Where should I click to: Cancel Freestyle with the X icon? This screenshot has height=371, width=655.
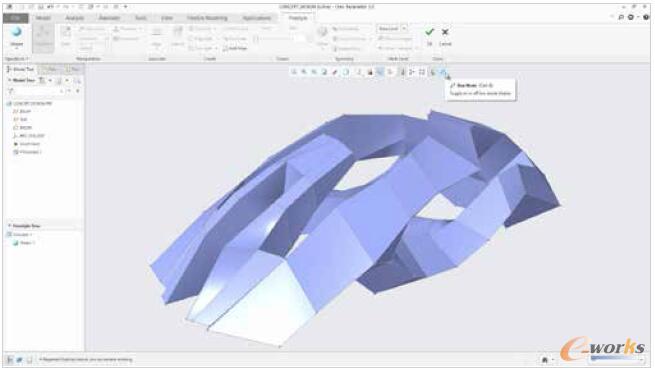click(x=445, y=32)
